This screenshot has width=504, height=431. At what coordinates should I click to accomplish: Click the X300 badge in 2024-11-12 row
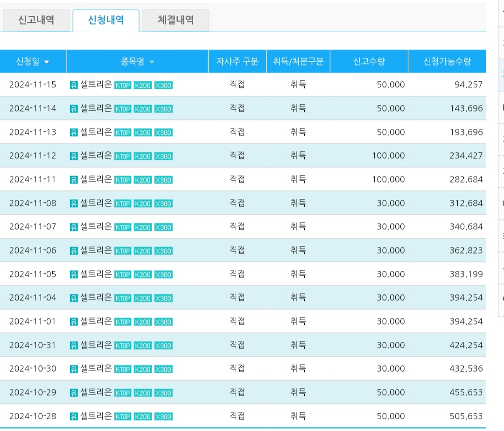pos(163,156)
